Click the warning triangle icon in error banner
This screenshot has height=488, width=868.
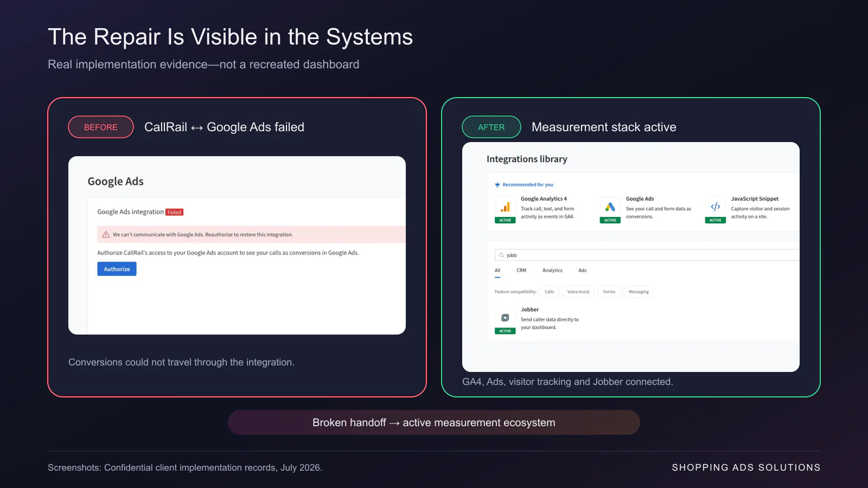point(106,235)
